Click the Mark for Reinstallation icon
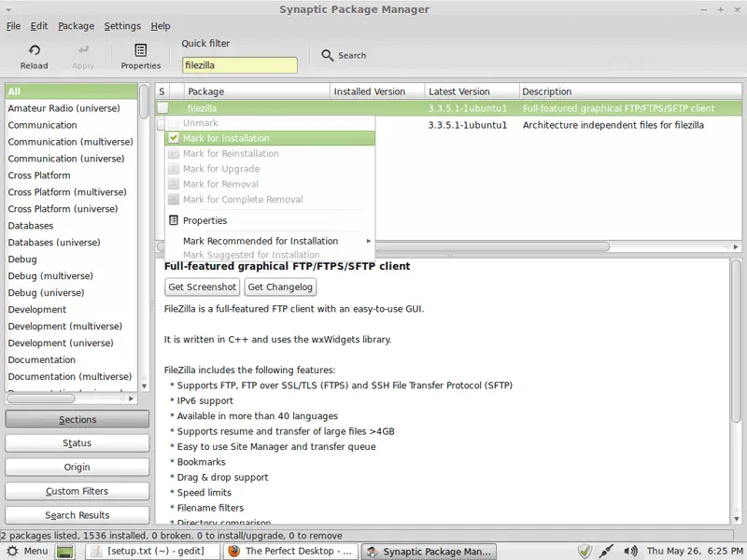This screenshot has height=560, width=747. [x=174, y=153]
